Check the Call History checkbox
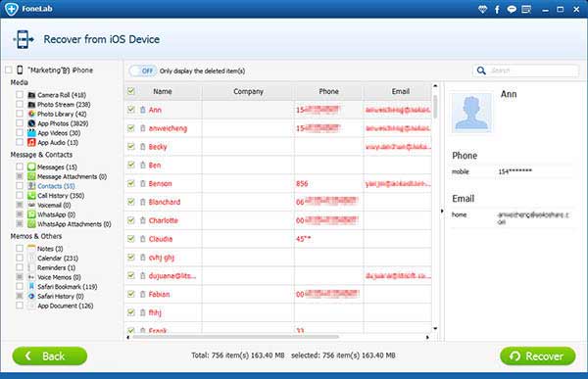 (x=20, y=195)
